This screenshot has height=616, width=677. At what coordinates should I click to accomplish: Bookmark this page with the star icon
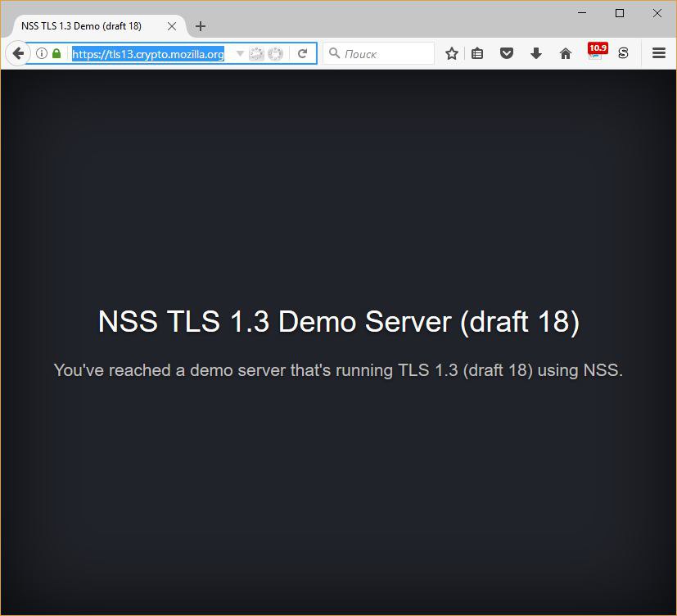tap(452, 53)
